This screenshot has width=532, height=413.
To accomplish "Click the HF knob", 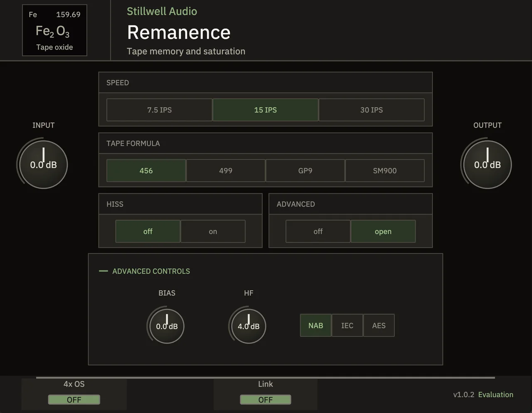I will coord(249,326).
